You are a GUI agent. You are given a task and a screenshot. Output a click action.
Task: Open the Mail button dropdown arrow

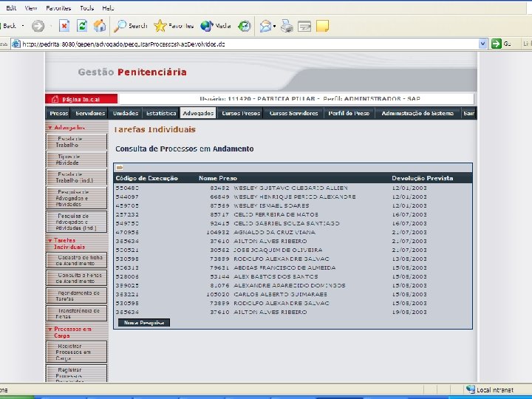click(x=274, y=26)
